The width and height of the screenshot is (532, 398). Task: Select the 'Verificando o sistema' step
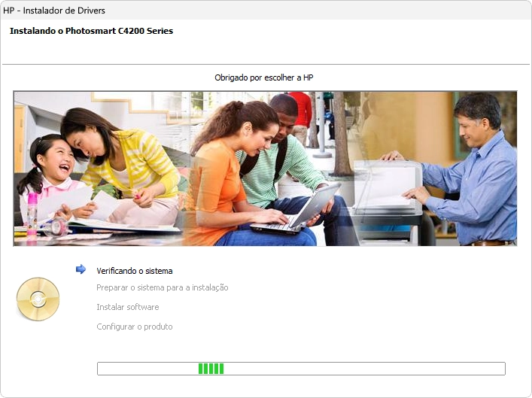pos(135,271)
